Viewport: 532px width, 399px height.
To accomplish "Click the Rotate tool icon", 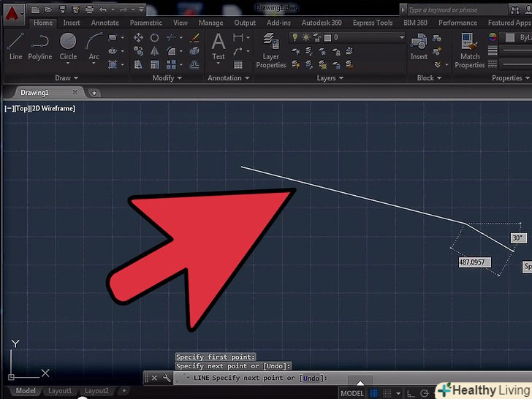I will (155, 37).
